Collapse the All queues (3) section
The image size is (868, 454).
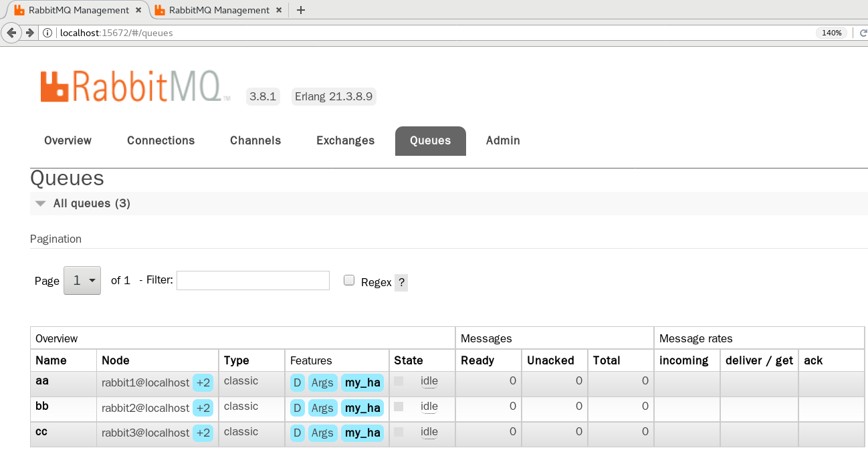click(x=40, y=203)
